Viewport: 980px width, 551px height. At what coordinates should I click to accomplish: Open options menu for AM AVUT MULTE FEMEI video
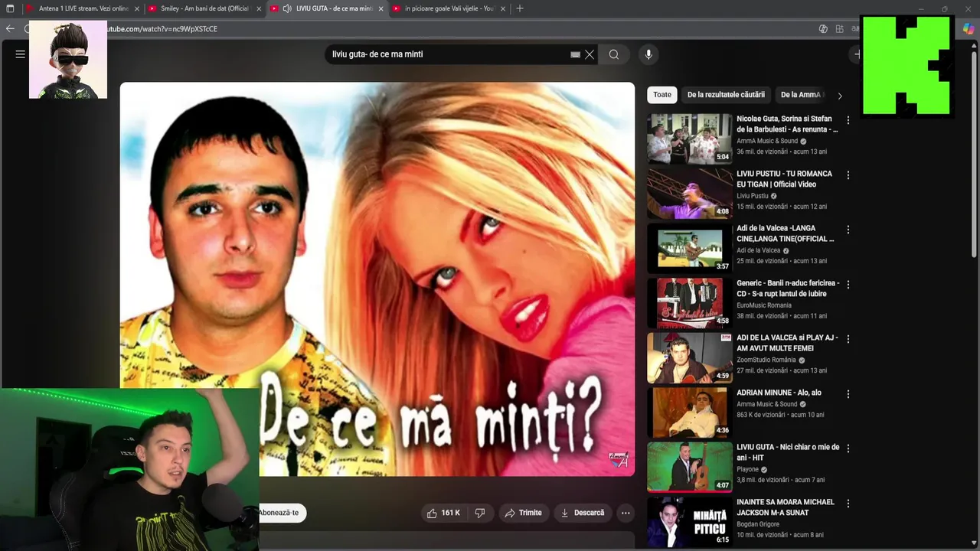tap(848, 339)
